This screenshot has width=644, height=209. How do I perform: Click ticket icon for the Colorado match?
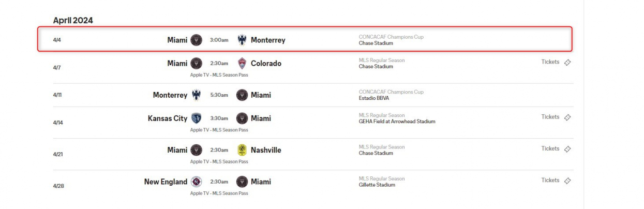point(567,63)
